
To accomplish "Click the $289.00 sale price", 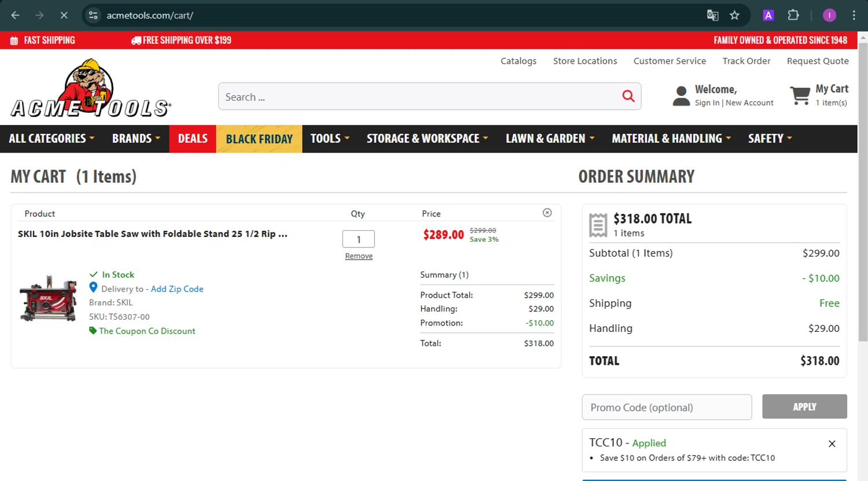I will pyautogui.click(x=443, y=235).
